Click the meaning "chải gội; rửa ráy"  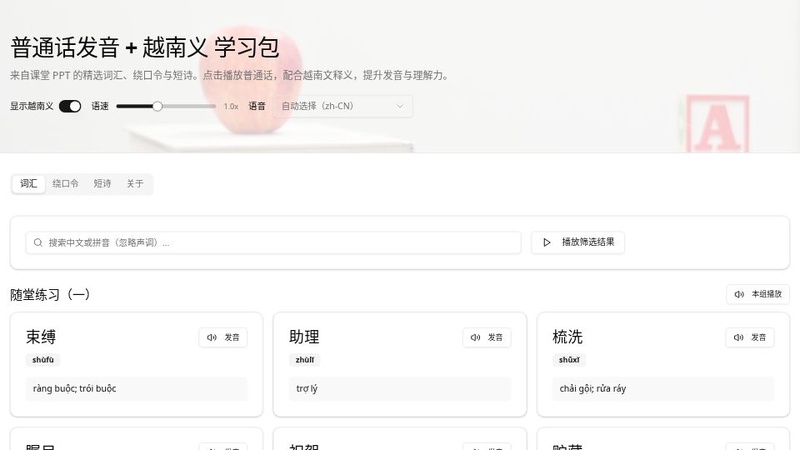click(x=592, y=389)
